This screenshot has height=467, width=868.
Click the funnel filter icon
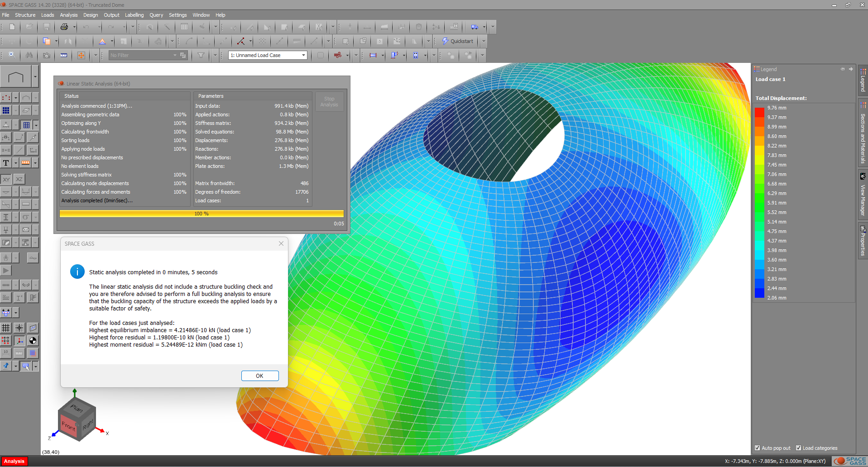(x=201, y=55)
